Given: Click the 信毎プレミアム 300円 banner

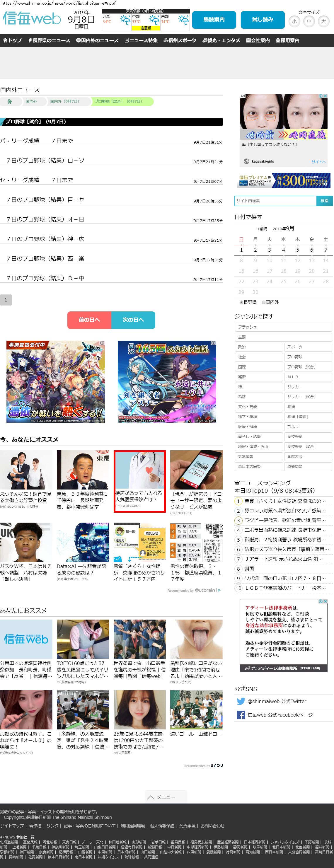Looking at the screenshot, I should pyautogui.click(x=283, y=181).
